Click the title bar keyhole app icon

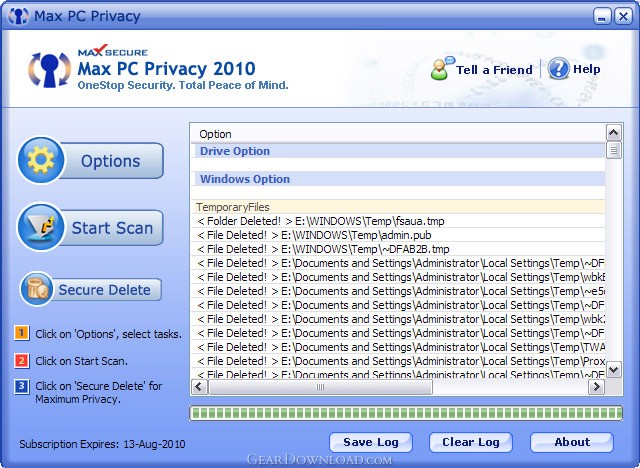[x=18, y=16]
